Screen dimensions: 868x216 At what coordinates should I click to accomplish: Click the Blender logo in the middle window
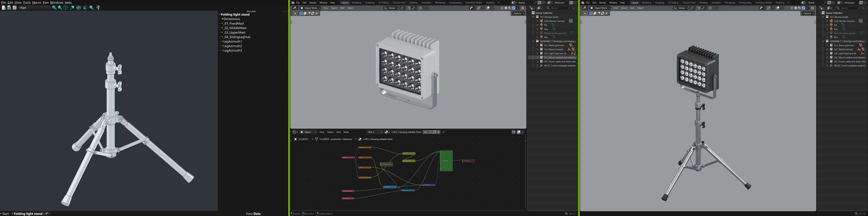(x=293, y=2)
